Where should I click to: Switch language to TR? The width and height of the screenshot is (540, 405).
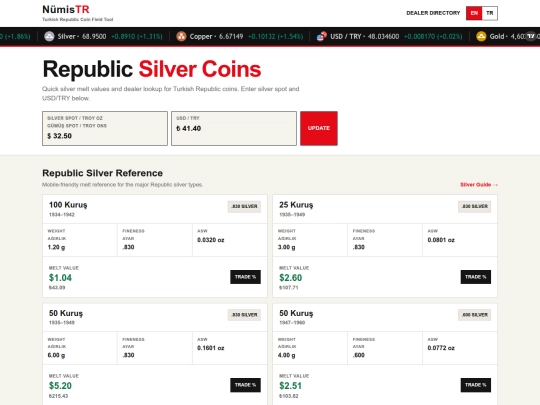pos(489,13)
